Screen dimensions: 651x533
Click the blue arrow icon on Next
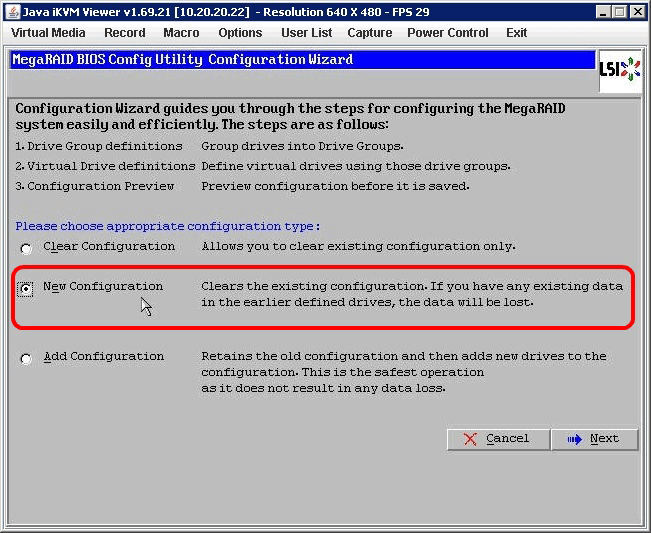tap(575, 439)
